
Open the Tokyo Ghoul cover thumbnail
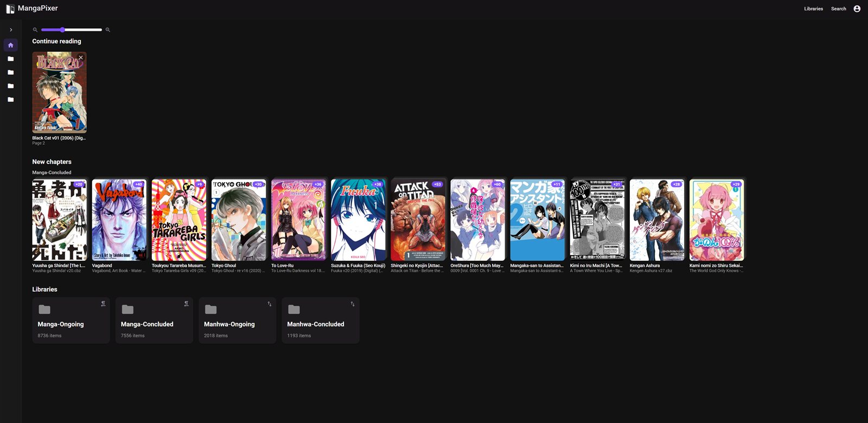tap(239, 220)
